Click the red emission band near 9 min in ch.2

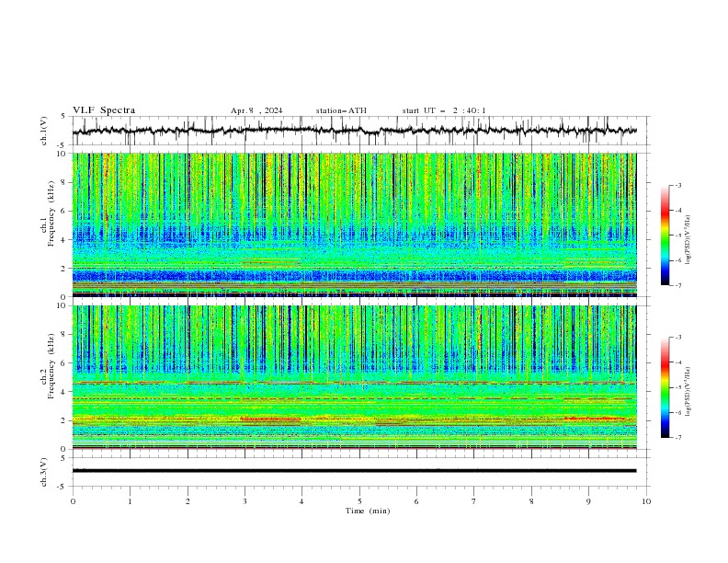[595, 419]
